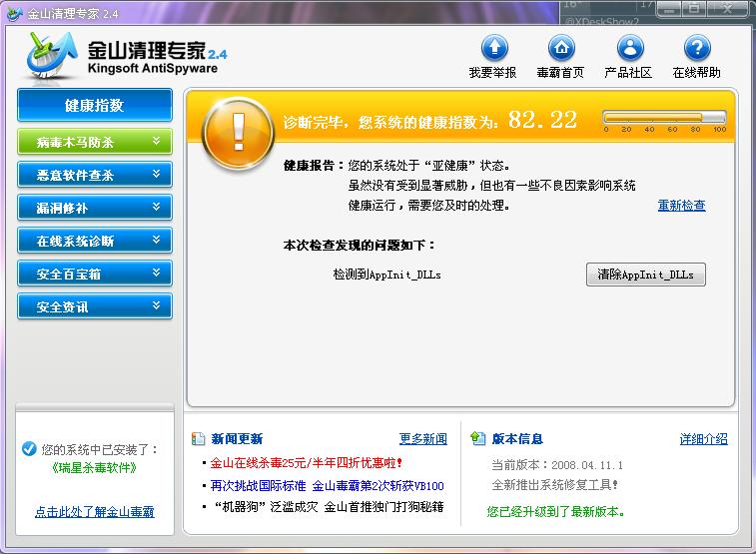756x554 pixels.
Task: Open the 在线帮助 question mark icon
Action: pos(697,48)
